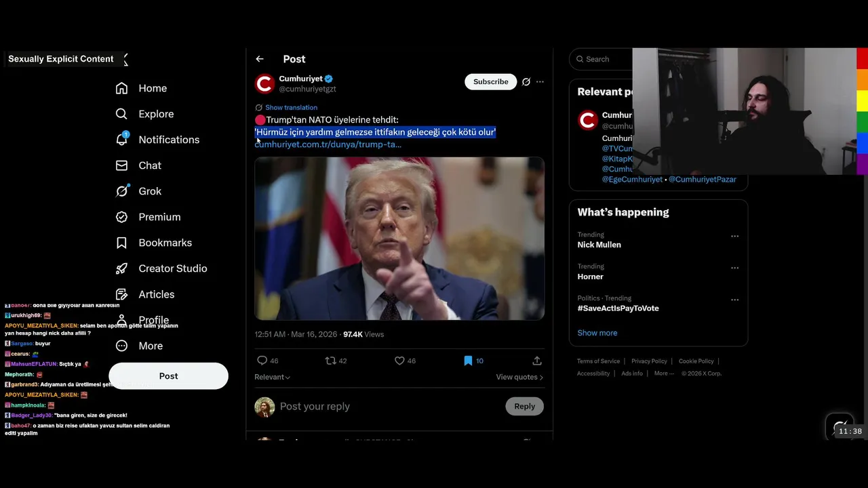This screenshot has width=868, height=488.
Task: Click the Grok icon in sidebar
Action: [121, 191]
